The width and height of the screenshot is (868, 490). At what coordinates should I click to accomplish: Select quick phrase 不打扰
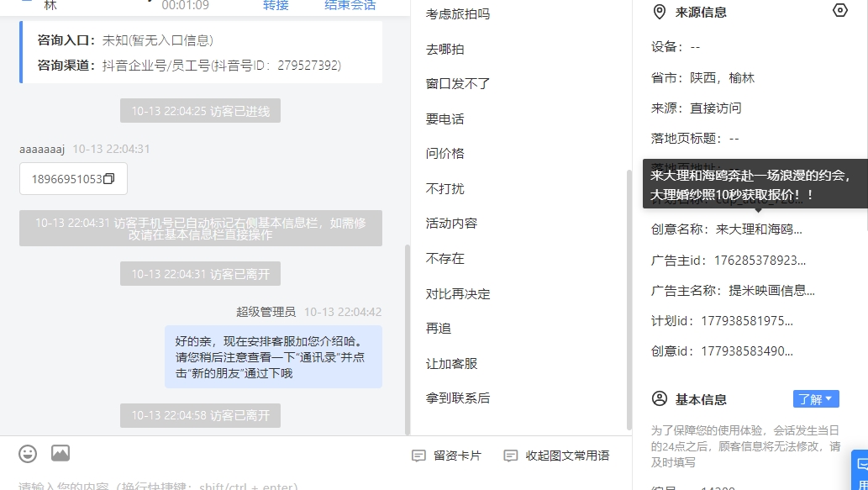[445, 189]
